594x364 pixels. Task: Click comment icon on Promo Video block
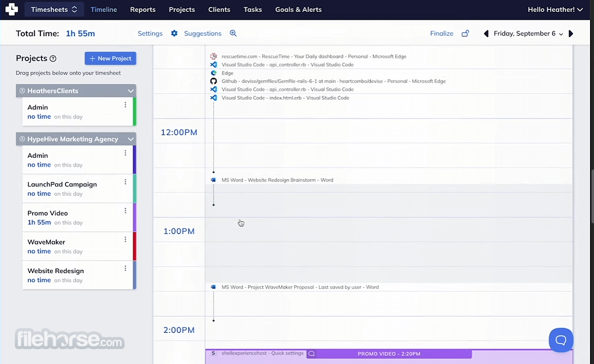311,354
